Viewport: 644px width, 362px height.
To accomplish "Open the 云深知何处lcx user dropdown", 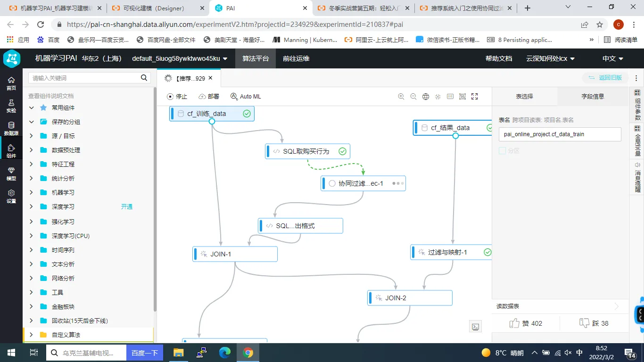I will pyautogui.click(x=551, y=58).
